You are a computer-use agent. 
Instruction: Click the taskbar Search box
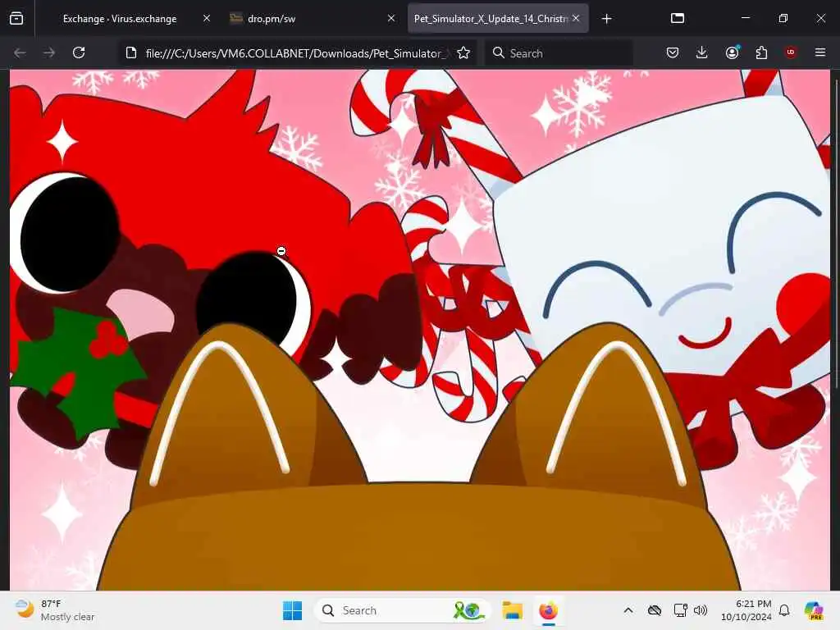[x=402, y=610]
